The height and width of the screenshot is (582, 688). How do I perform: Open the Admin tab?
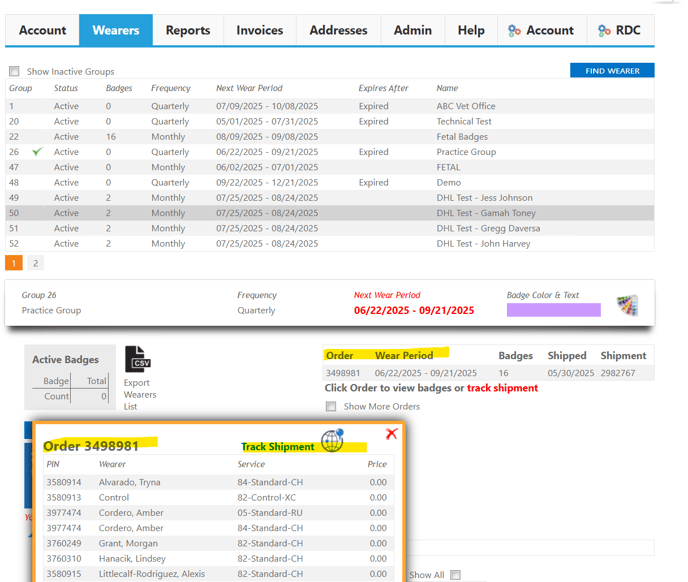(412, 30)
